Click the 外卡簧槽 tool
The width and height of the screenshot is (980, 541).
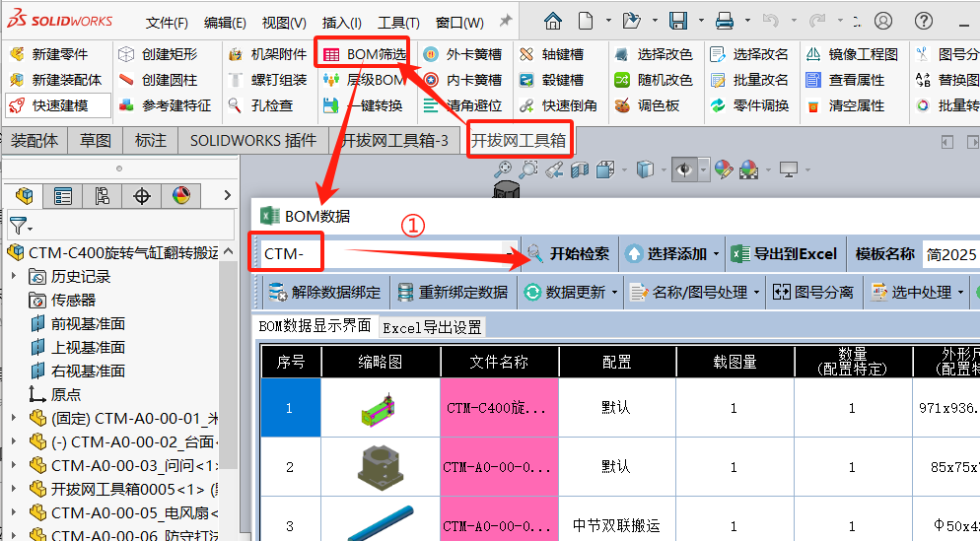tap(462, 54)
